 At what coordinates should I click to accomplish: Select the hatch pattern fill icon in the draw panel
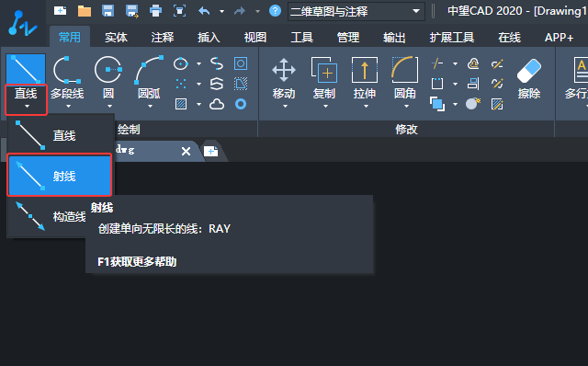pyautogui.click(x=181, y=104)
